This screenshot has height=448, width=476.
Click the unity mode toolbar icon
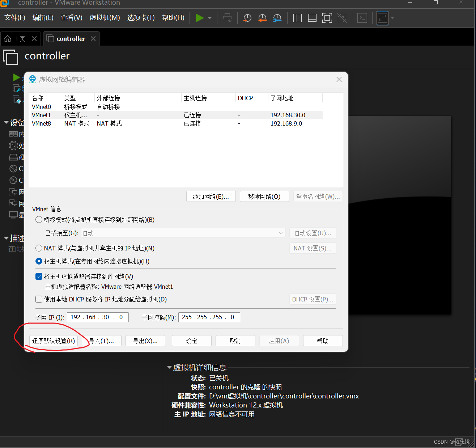(342, 18)
